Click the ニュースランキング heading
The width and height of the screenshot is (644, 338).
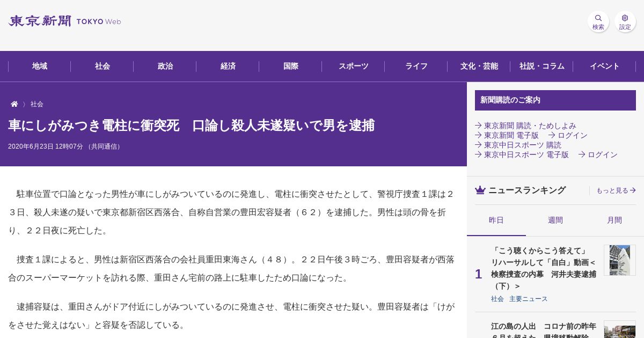(527, 190)
